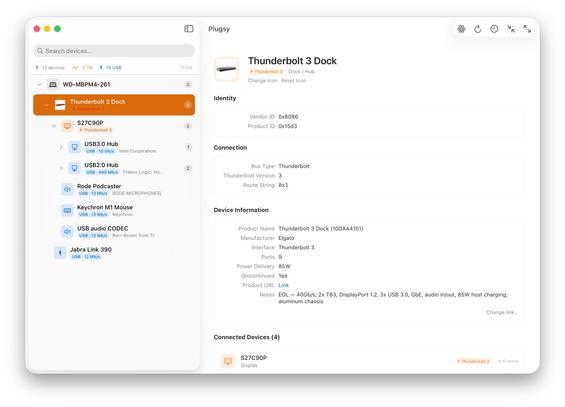The image size is (565, 407).
Task: Collapse the S27C90P chevron in sidebar
Action: [x=53, y=126]
